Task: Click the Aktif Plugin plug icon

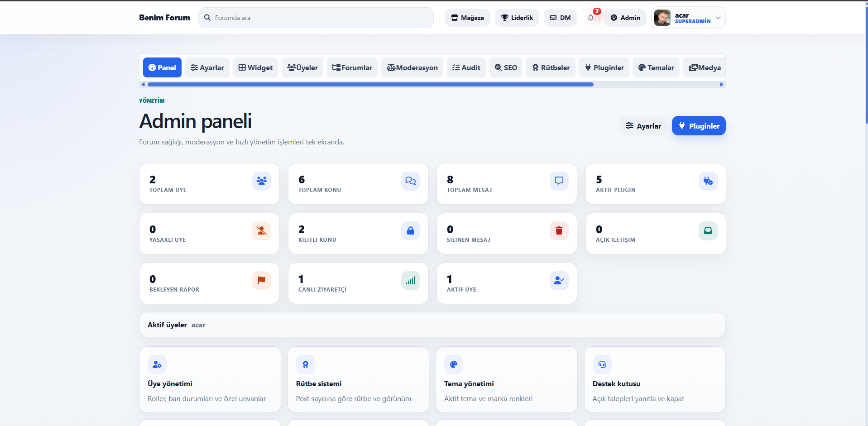Action: 708,181
